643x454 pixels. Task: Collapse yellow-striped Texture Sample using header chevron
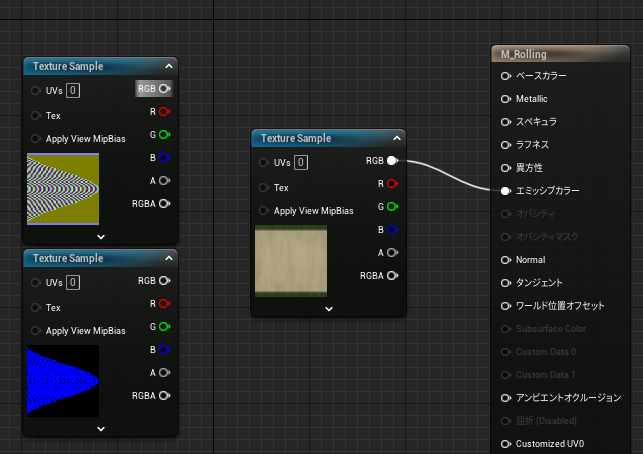(169, 66)
